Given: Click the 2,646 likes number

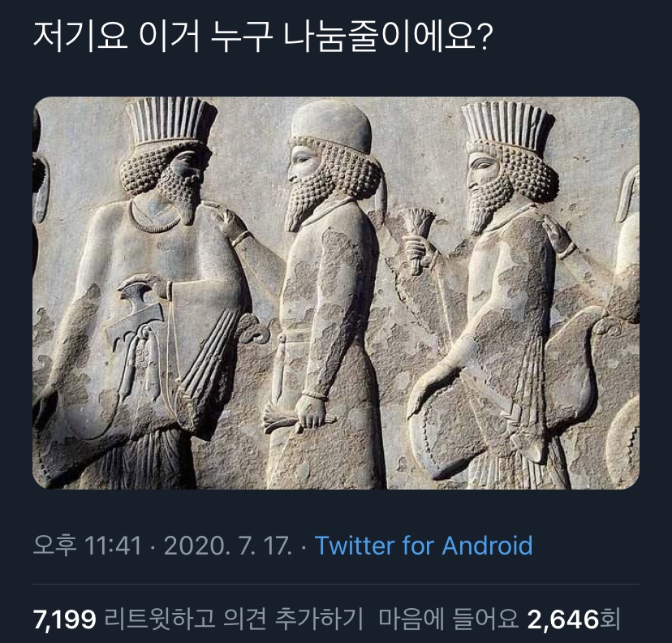Looking at the screenshot, I should (563, 619).
